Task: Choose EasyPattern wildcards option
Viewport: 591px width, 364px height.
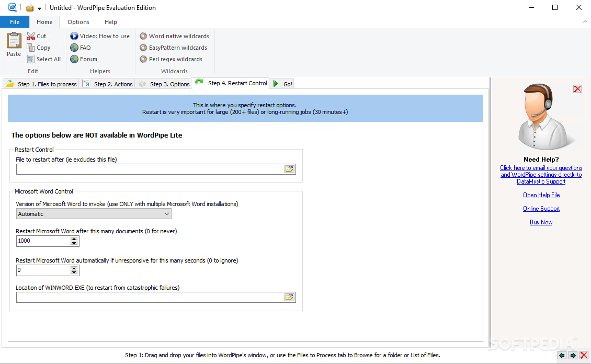Action: (x=174, y=48)
